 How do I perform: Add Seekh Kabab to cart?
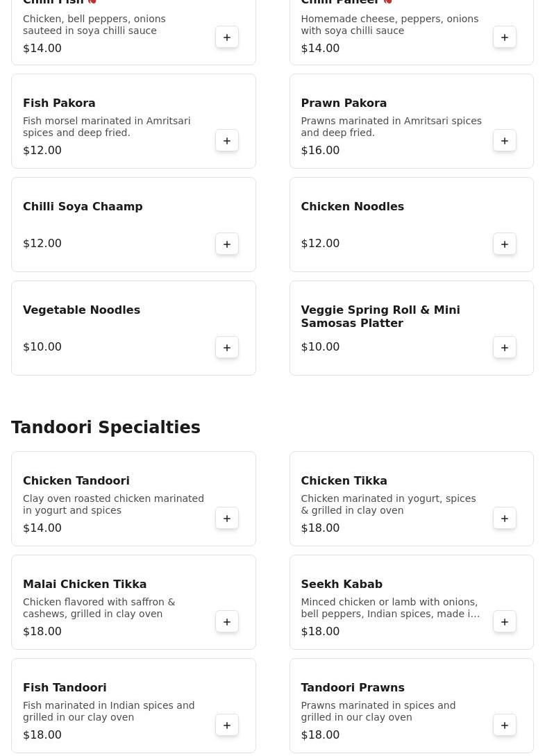click(505, 622)
